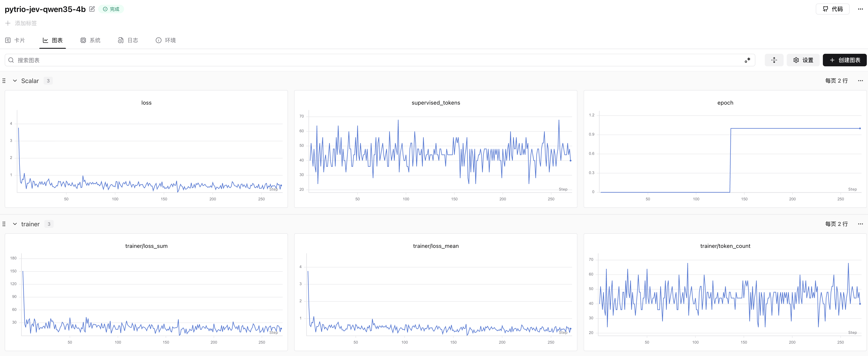Image resolution: width=868 pixels, height=356 pixels.
Task: Open the trainer section three-dots menu
Action: 860,224
